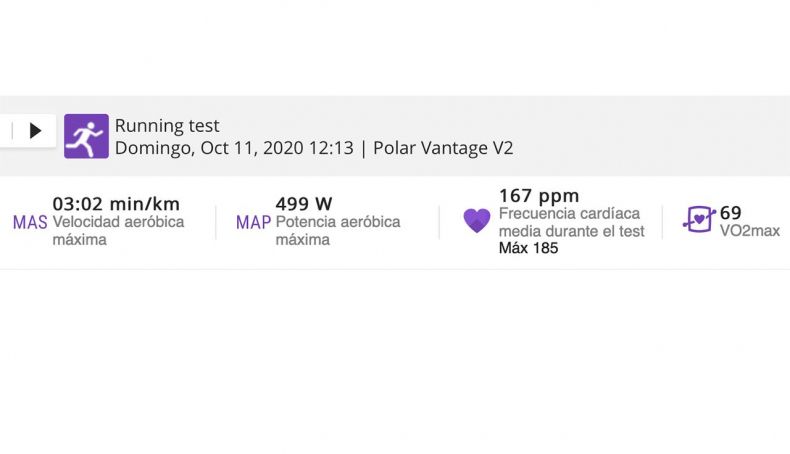Click the narrow tab left of play arrow
The height and width of the screenshot is (454, 790).
click(6, 131)
